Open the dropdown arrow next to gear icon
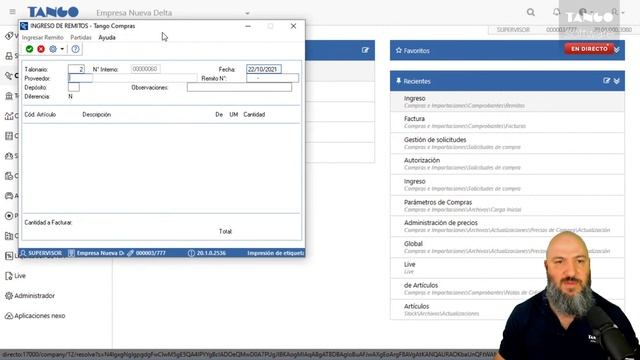Image resolution: width=640 pixels, height=360 pixels. coord(62,49)
